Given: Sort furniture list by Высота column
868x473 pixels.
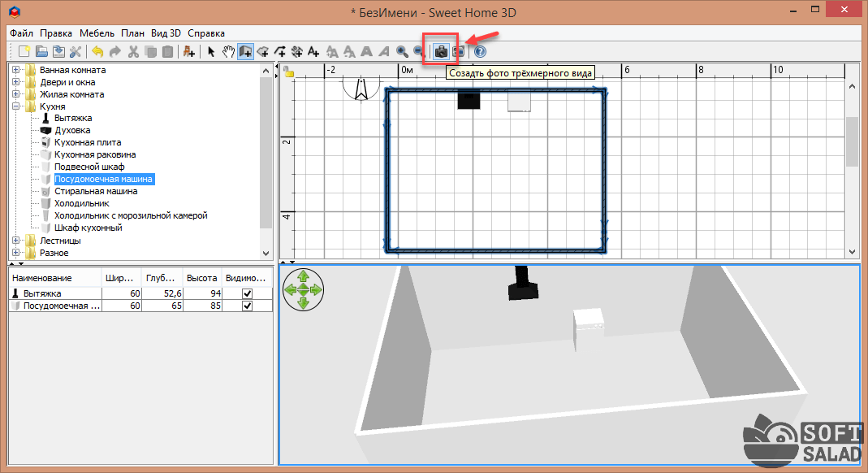Looking at the screenshot, I should [x=201, y=278].
